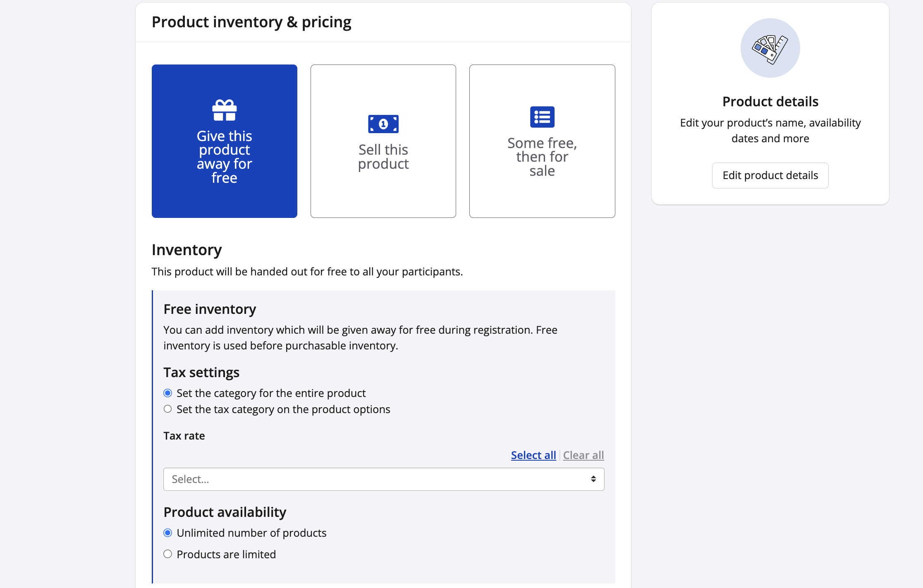The width and height of the screenshot is (923, 588).
Task: Click the 'Tax rate' field label
Action: click(x=184, y=435)
